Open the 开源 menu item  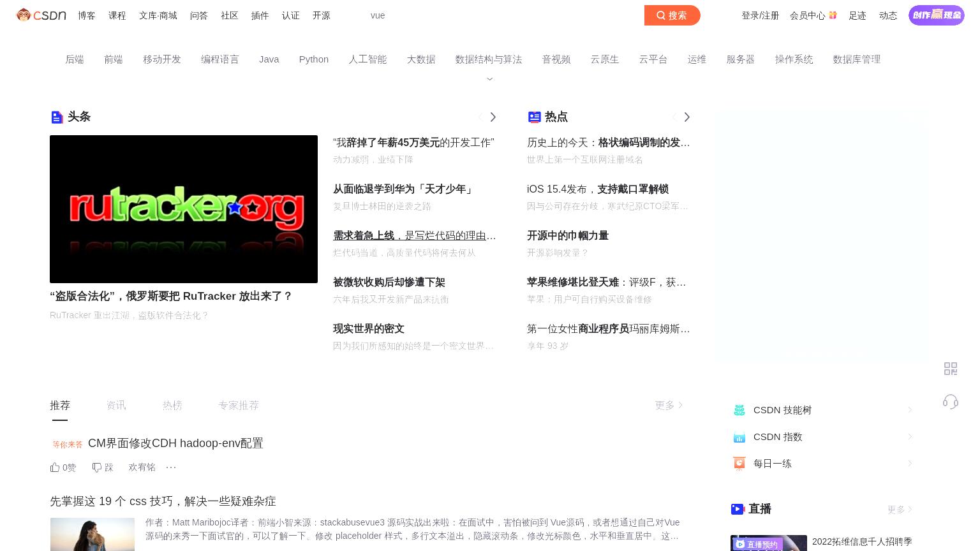[322, 15]
